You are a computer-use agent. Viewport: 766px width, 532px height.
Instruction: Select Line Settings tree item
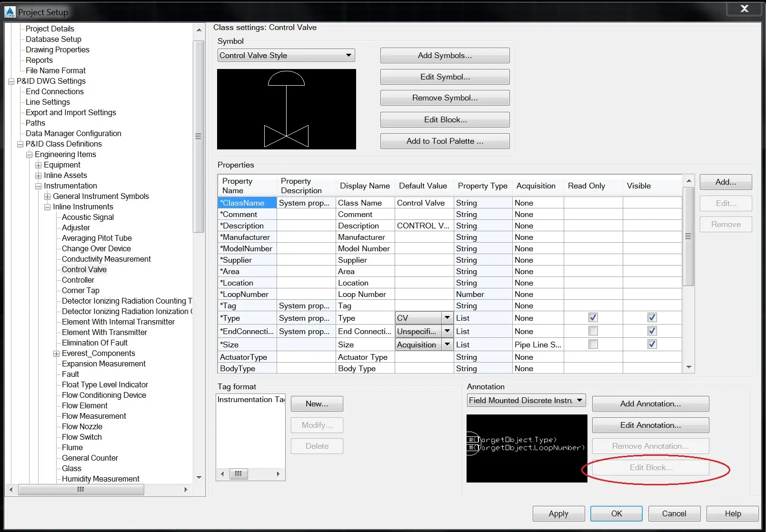(x=48, y=102)
